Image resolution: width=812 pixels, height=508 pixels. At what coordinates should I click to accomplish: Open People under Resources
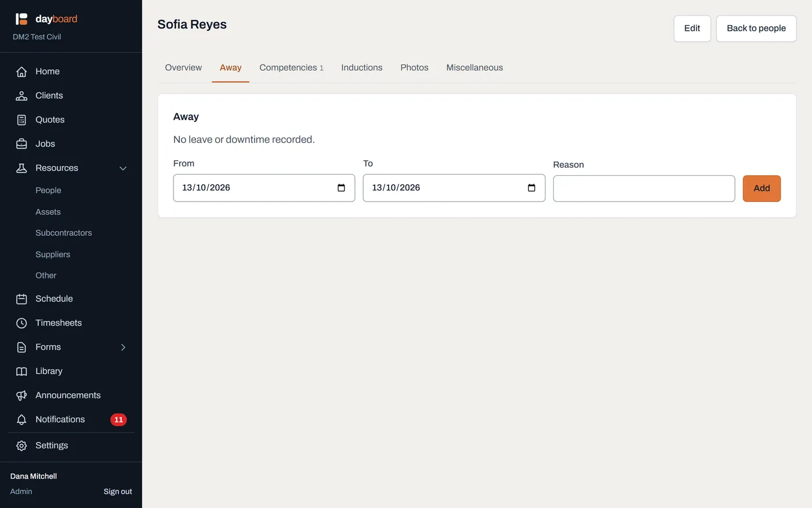(x=48, y=190)
